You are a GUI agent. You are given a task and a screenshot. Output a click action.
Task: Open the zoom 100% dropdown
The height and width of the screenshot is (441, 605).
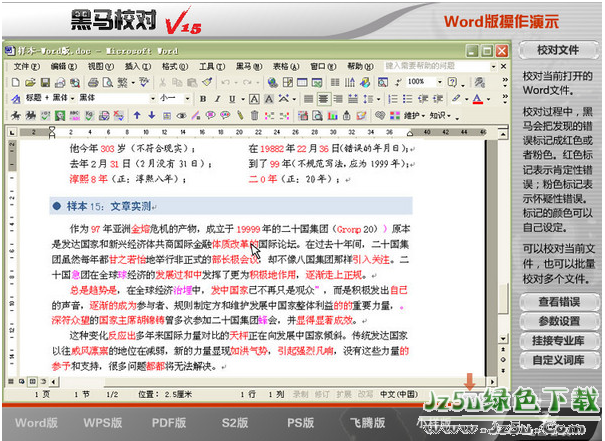(438, 82)
